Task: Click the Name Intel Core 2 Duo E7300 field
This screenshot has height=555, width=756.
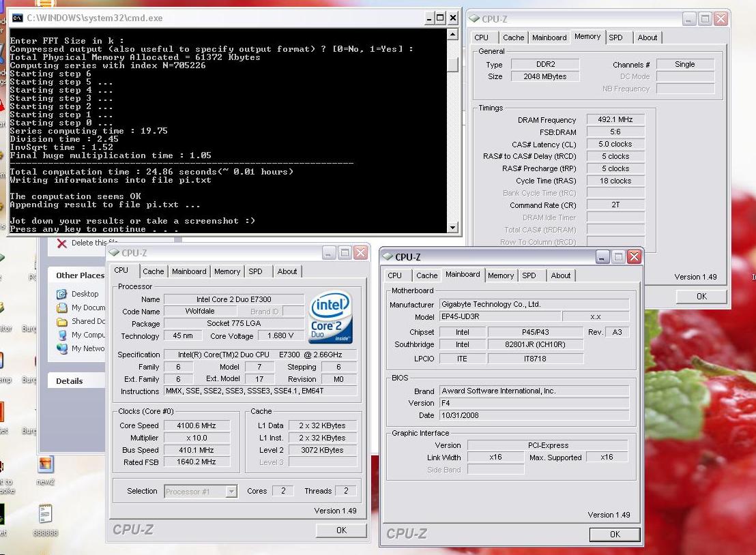Action: pyautogui.click(x=234, y=300)
